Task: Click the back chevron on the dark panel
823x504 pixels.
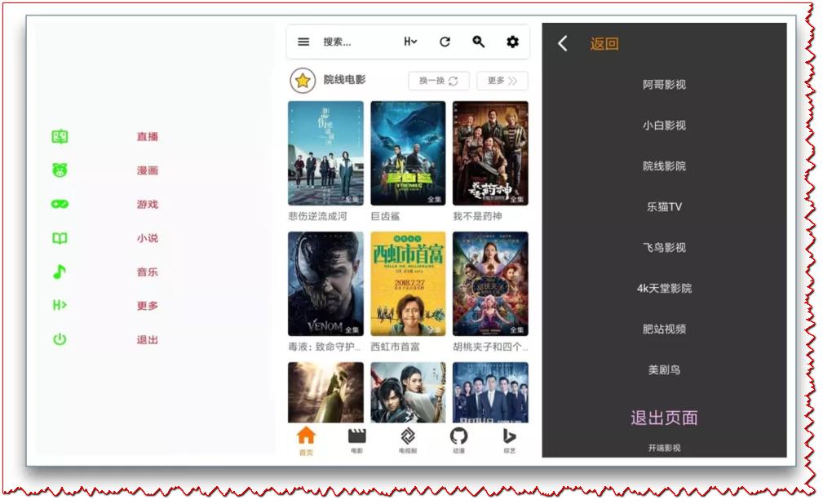Action: [562, 42]
